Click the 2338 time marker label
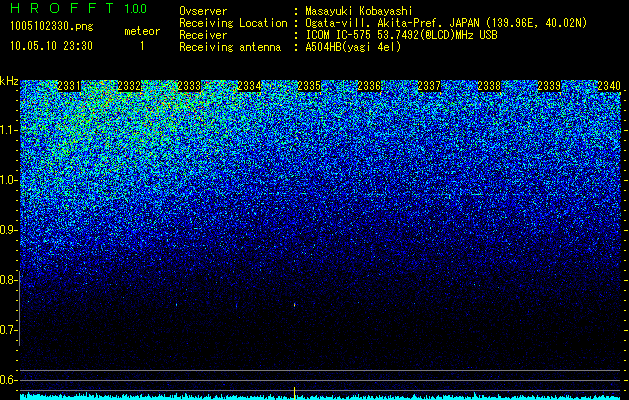Viewport: 629px width, 400px height. pos(489,86)
